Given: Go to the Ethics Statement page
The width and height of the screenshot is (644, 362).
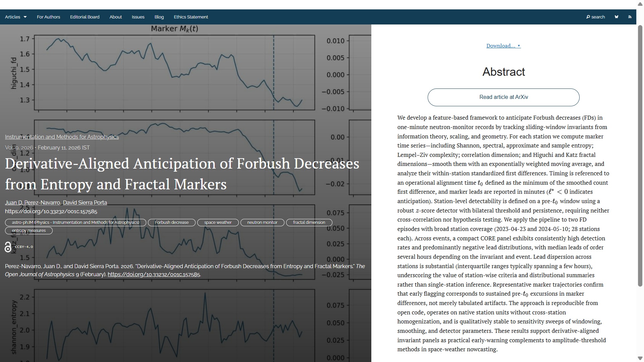Looking at the screenshot, I should [x=191, y=17].
